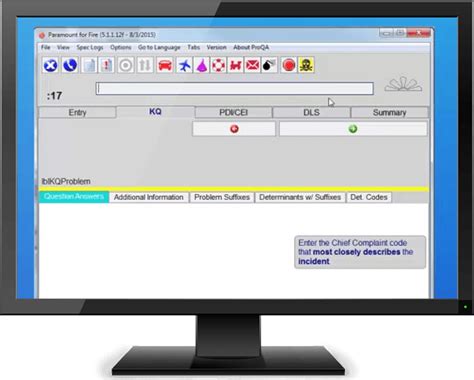The width and height of the screenshot is (474, 380).
Task: Click the purple cone toolbar icon
Action: point(202,65)
